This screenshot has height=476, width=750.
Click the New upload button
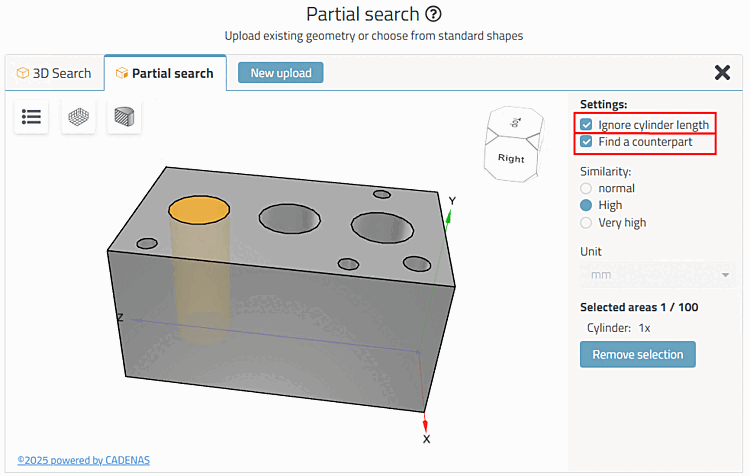pyautogui.click(x=280, y=73)
